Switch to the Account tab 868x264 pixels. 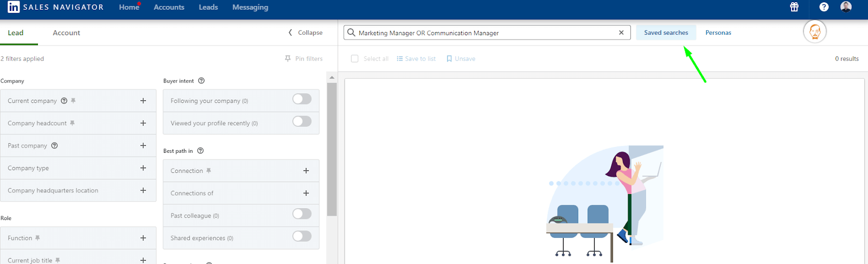point(66,33)
